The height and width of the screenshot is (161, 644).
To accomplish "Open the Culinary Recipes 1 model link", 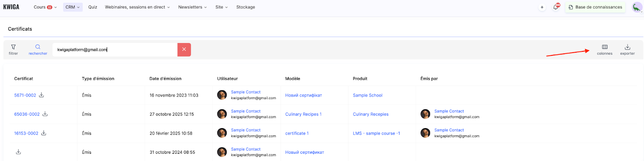I will 303,114.
